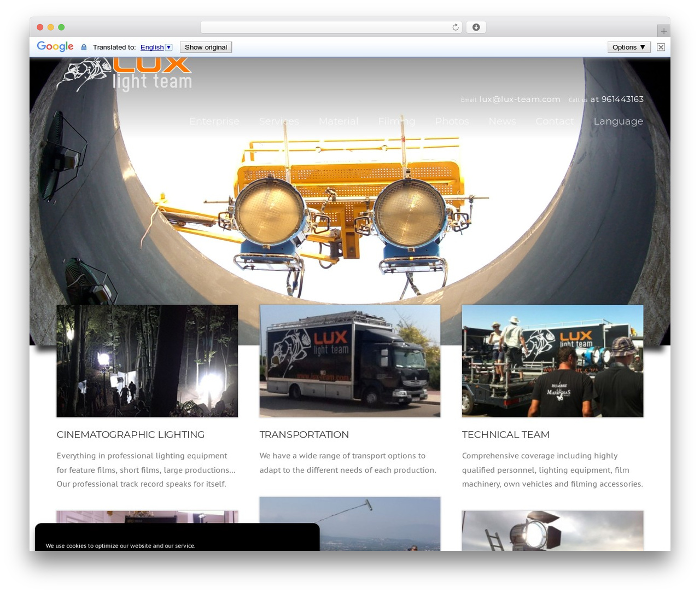Open the spotlight with barn doors thumbnail

pos(552,531)
